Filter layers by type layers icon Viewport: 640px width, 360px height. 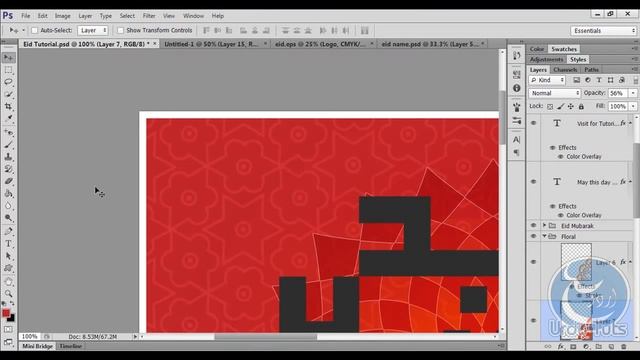tap(599, 80)
